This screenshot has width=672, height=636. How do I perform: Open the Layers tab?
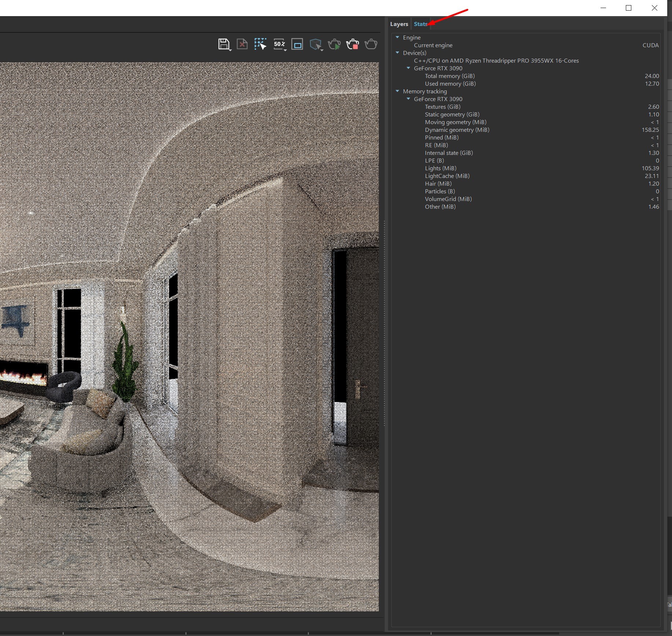pos(399,24)
